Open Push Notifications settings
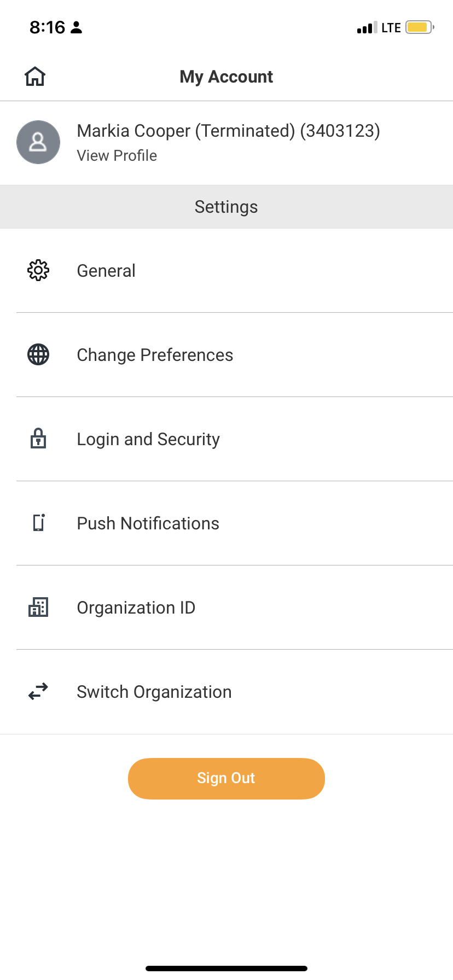This screenshot has height=980, width=453. [148, 523]
